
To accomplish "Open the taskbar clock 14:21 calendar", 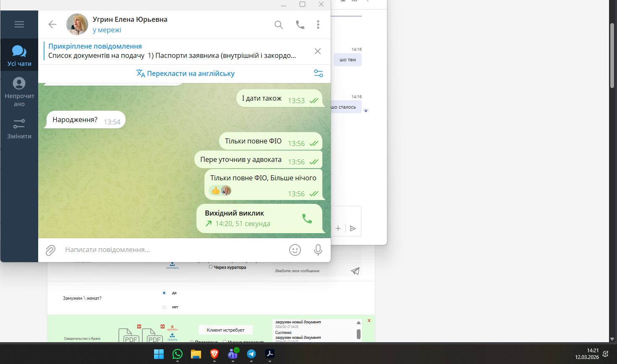I will coord(587,354).
